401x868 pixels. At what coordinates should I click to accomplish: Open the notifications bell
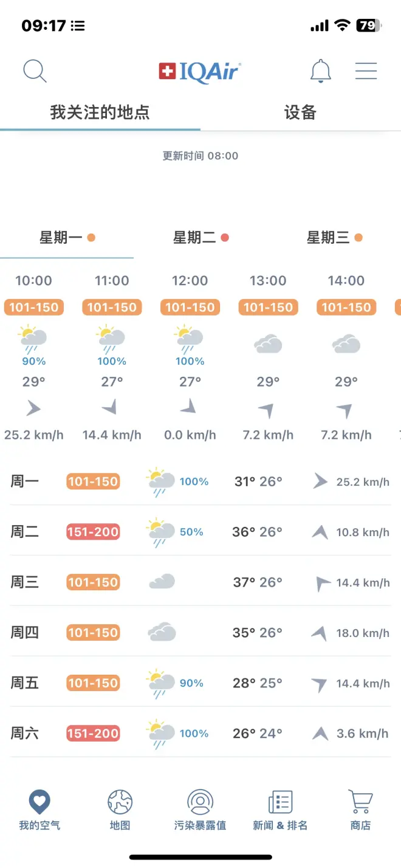(x=320, y=71)
